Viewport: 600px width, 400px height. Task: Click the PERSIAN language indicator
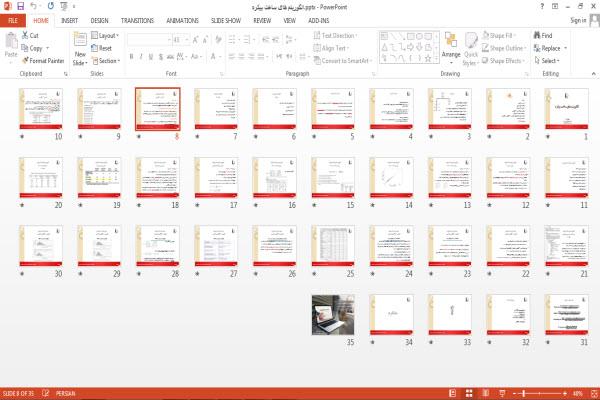pyautogui.click(x=65, y=393)
